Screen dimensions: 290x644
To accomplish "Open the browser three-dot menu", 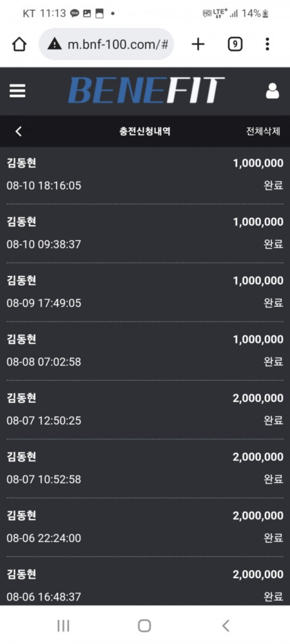I will tap(267, 44).
